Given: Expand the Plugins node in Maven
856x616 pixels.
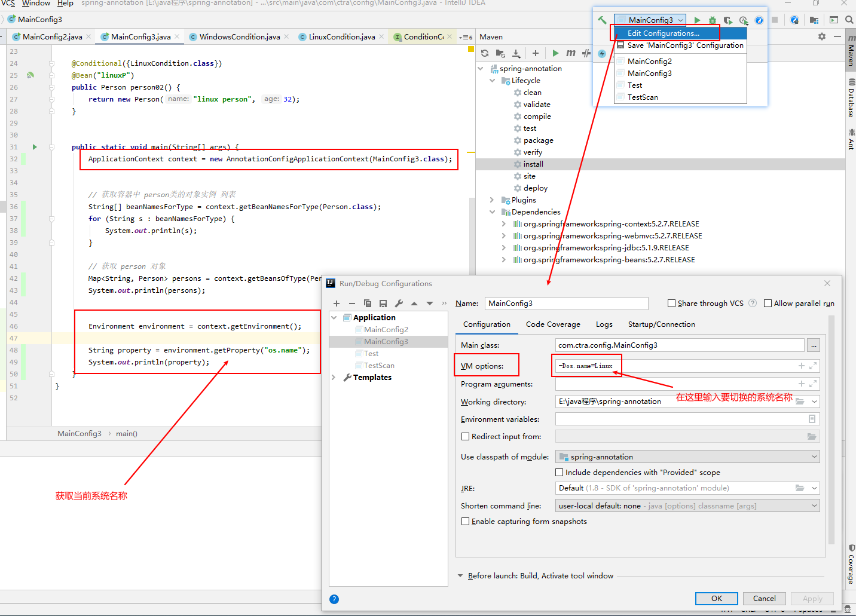Looking at the screenshot, I should 492,200.
